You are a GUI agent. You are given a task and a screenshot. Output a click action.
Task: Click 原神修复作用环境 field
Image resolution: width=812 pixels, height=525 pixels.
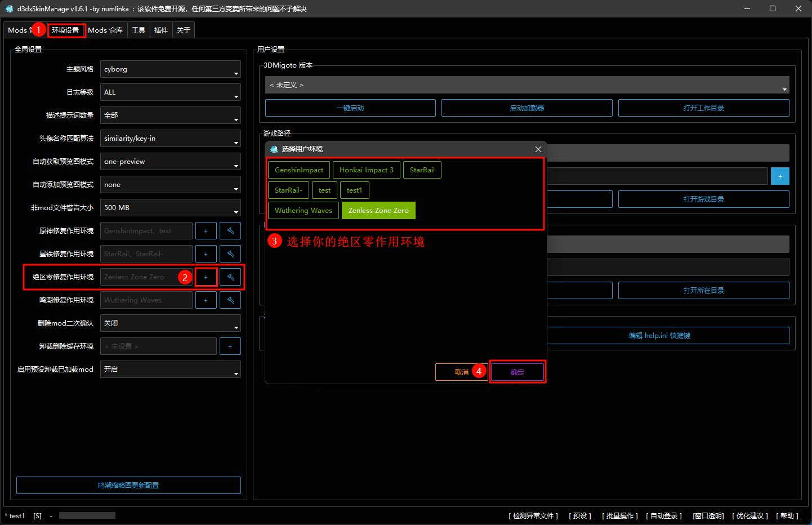click(x=146, y=231)
